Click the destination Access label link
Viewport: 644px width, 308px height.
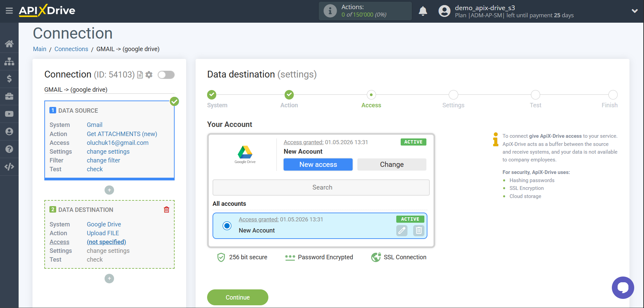point(60,242)
